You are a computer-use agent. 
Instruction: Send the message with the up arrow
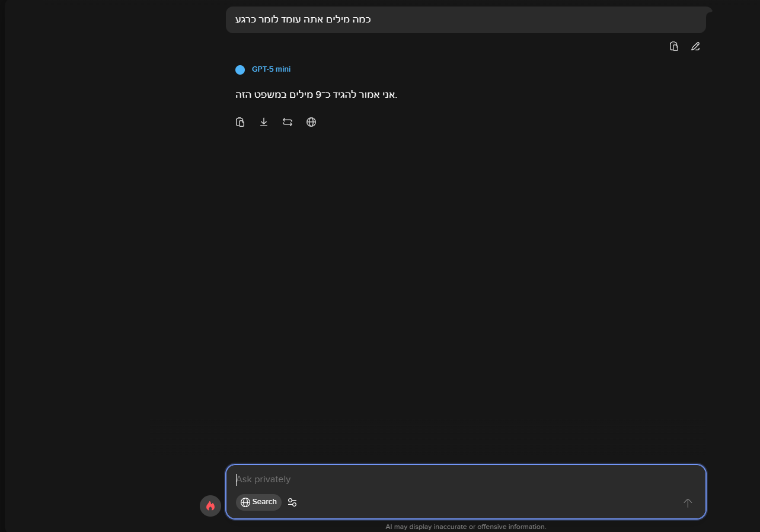(x=688, y=502)
